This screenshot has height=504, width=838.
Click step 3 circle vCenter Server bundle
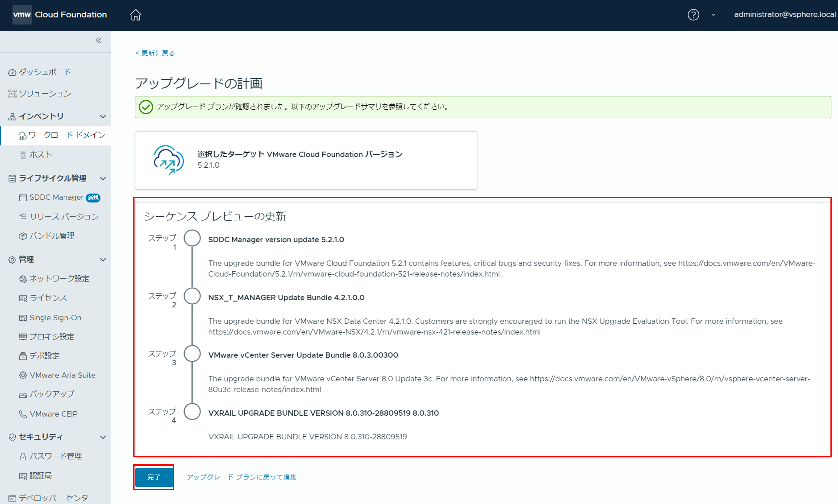tap(192, 354)
